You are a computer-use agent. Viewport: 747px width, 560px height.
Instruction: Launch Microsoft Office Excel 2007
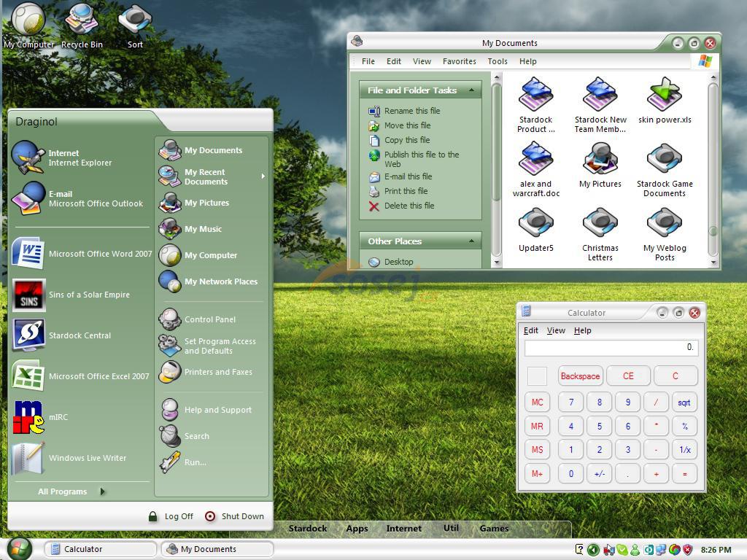coord(80,376)
